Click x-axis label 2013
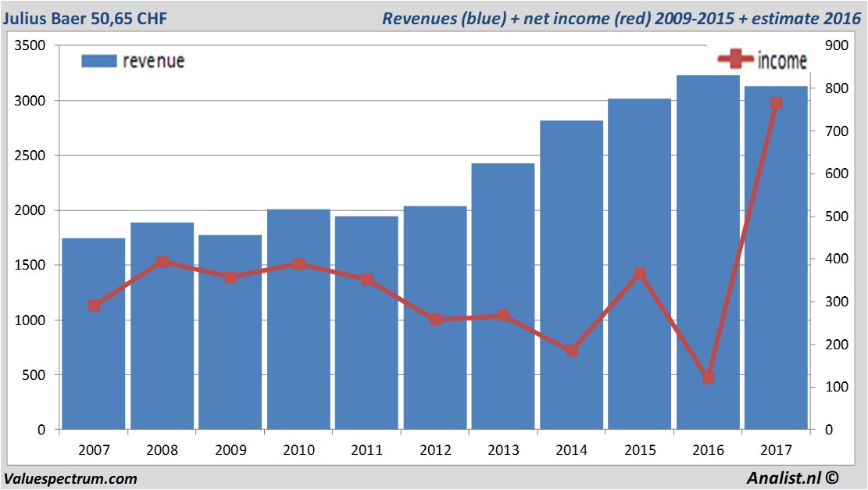This screenshot has width=868, height=490. tap(503, 450)
